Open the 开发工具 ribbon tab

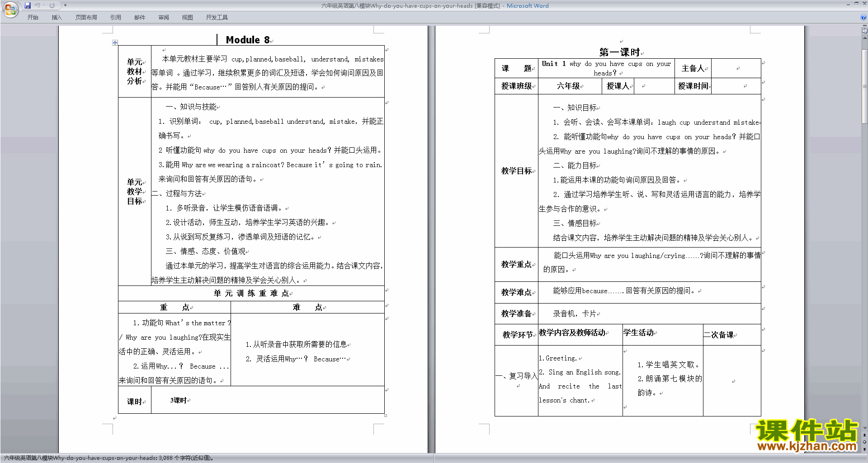tap(217, 17)
